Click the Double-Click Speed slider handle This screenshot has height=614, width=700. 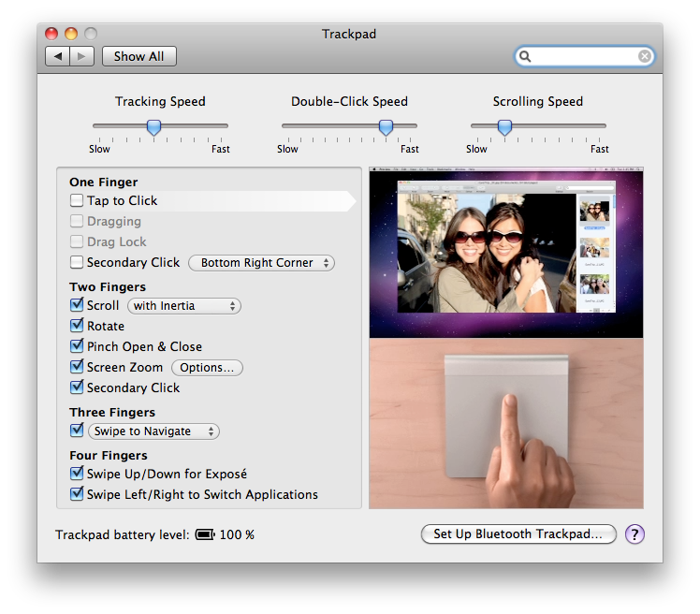(386, 127)
